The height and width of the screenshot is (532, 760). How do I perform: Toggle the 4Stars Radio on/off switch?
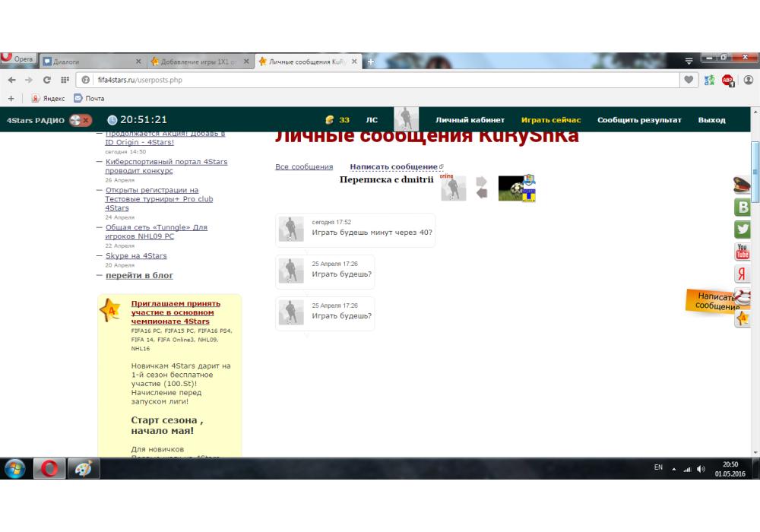pyautogui.click(x=80, y=120)
